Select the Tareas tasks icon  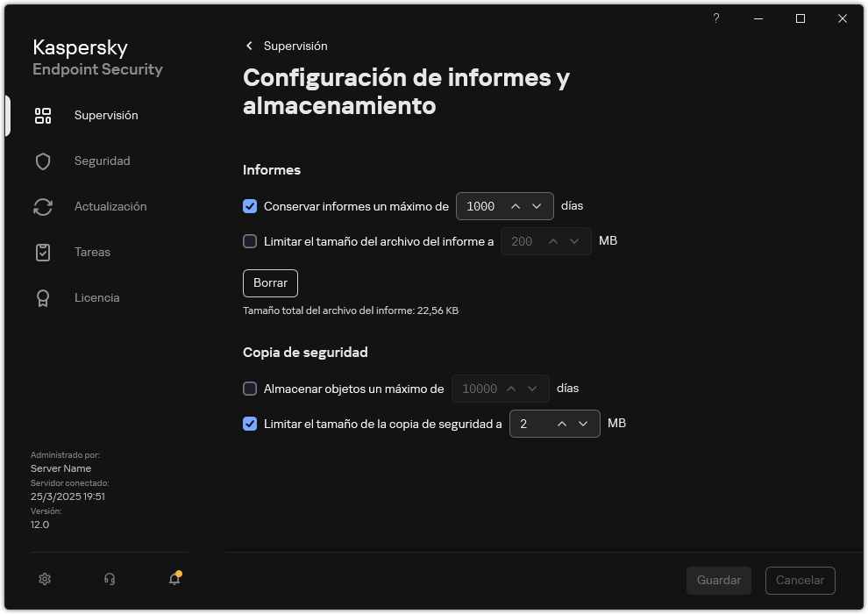point(43,252)
